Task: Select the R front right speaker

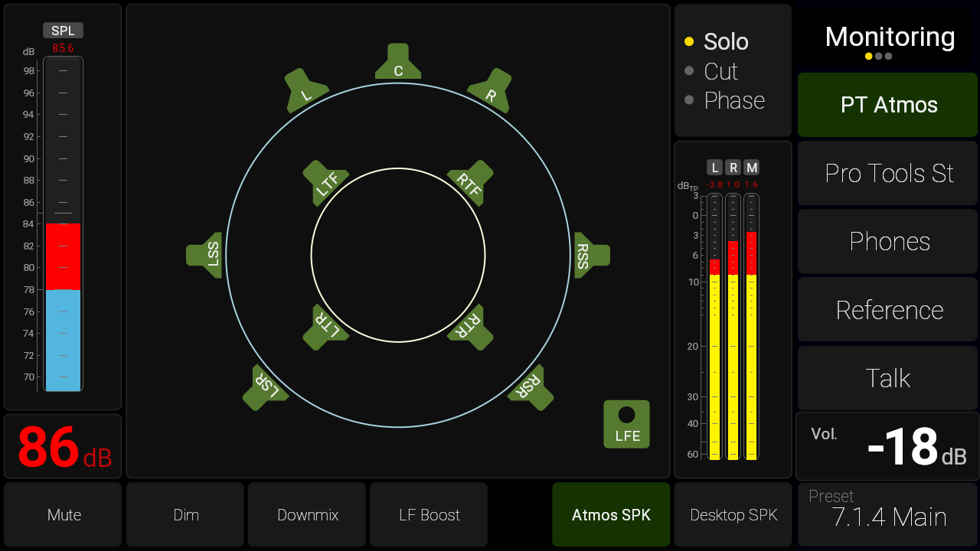Action: tap(490, 91)
